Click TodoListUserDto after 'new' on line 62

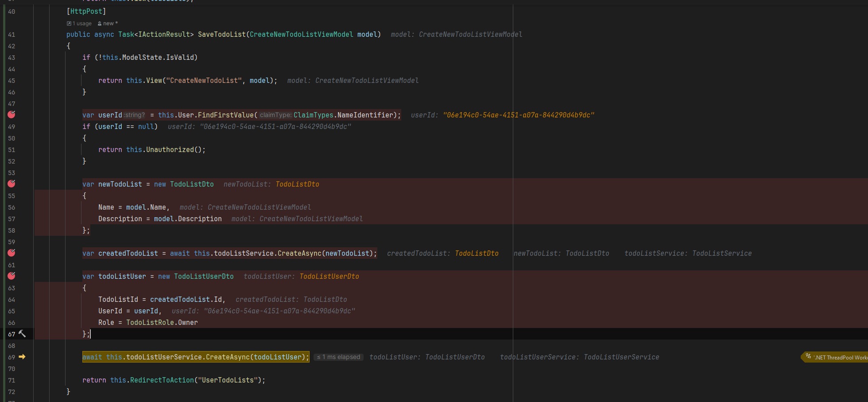pyautogui.click(x=204, y=277)
